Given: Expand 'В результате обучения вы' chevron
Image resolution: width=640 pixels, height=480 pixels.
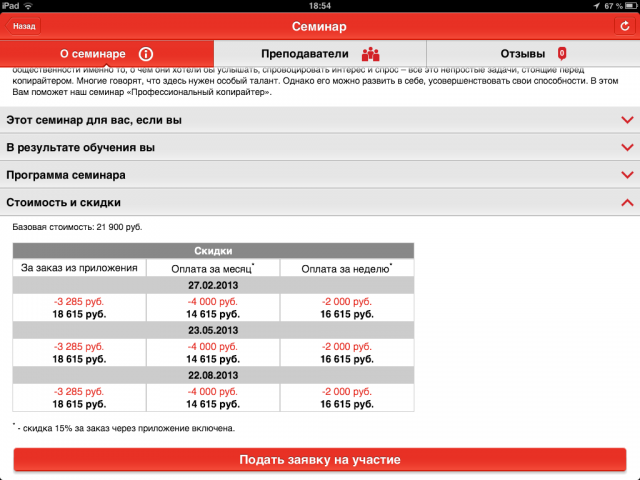Looking at the screenshot, I should (627, 147).
